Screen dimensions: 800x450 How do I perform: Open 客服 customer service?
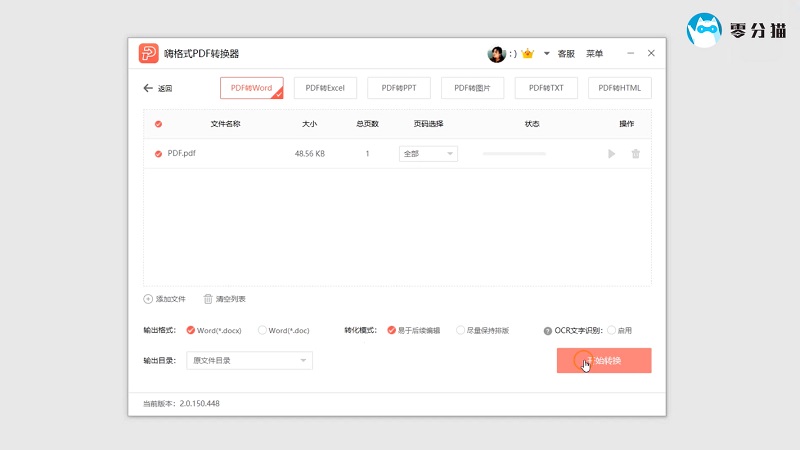[x=566, y=54]
